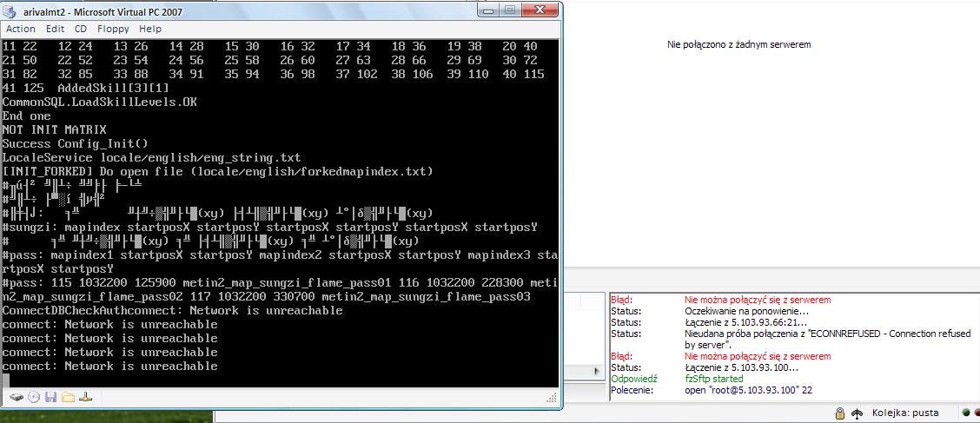The width and height of the screenshot is (980, 423).
Task: Click the FileZilla speed limit icon
Action: (858, 413)
